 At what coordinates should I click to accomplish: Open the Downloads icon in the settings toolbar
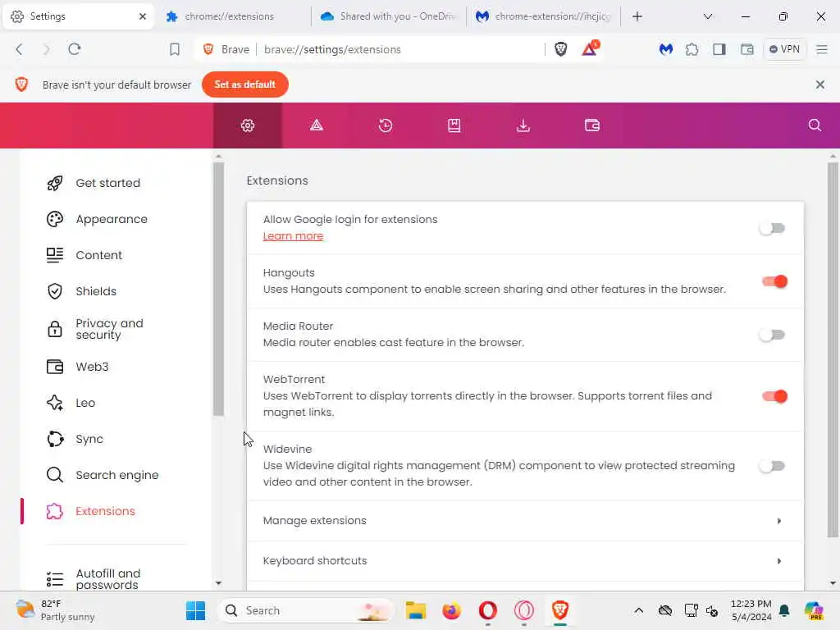523,126
